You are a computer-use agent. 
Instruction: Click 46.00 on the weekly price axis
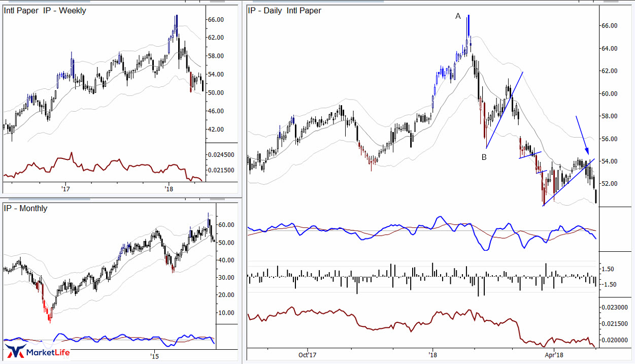point(216,111)
